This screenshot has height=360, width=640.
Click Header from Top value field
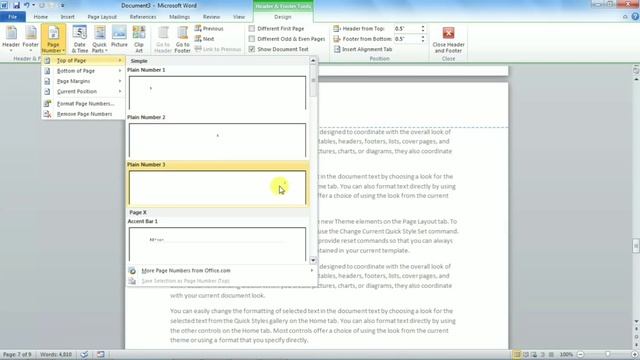coord(407,29)
